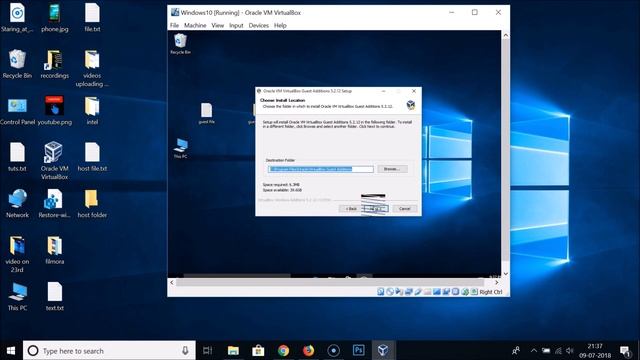Open the Input menu in VirtualBox

(236, 25)
